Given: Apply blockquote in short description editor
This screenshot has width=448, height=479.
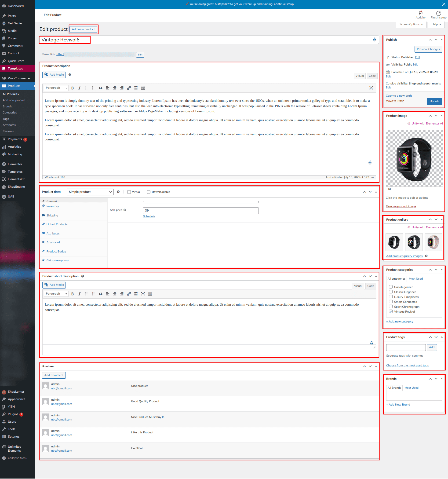Looking at the screenshot, I should (101, 294).
